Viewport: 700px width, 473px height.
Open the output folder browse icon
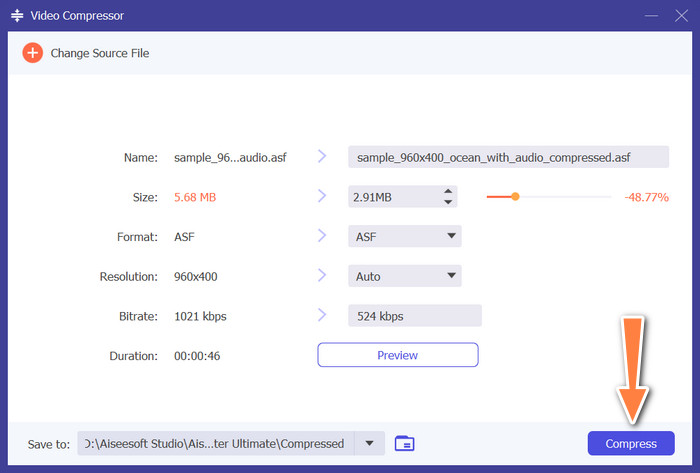[x=405, y=443]
